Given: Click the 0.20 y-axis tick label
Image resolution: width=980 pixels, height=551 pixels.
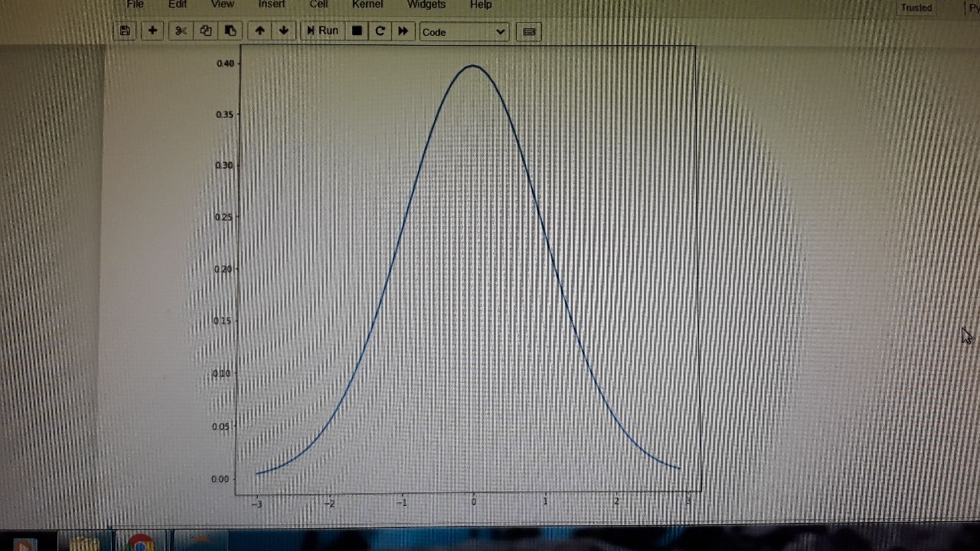Looking at the screenshot, I should 222,269.
